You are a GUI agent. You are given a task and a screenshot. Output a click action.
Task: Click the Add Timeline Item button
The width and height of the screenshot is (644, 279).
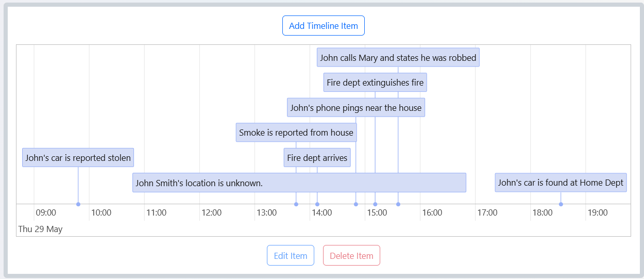(323, 26)
